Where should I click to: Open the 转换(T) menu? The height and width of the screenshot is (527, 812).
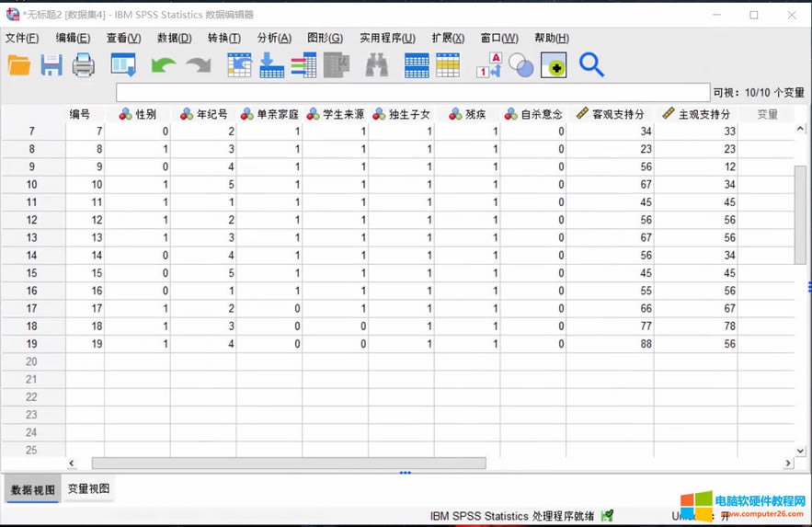(223, 38)
